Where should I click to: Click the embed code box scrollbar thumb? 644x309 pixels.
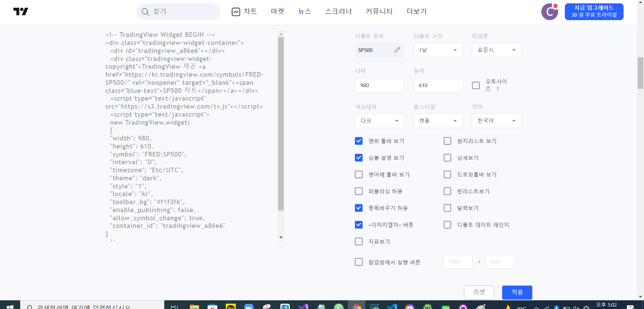[281, 124]
